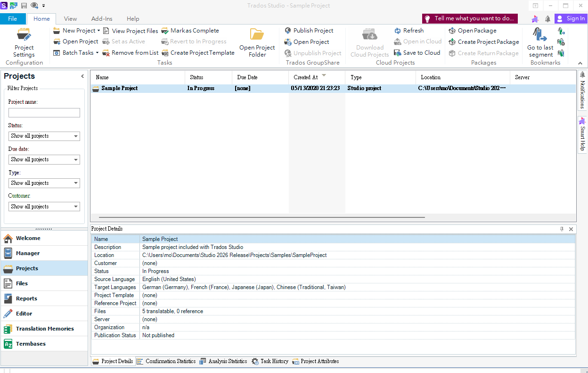Click Publish Project in Trados GroupShare
Screen dimensions: 588x373
point(309,31)
